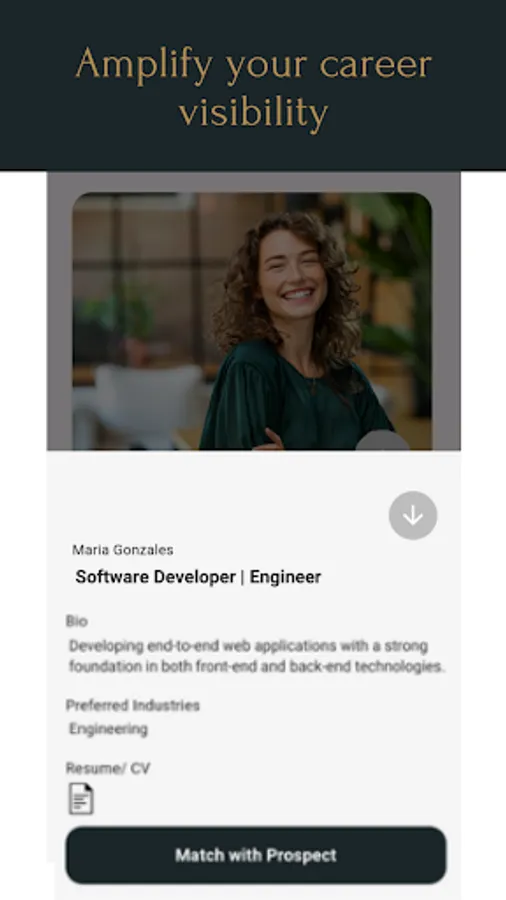
Task: Select the Preferred Industries heading
Action: pos(133,705)
